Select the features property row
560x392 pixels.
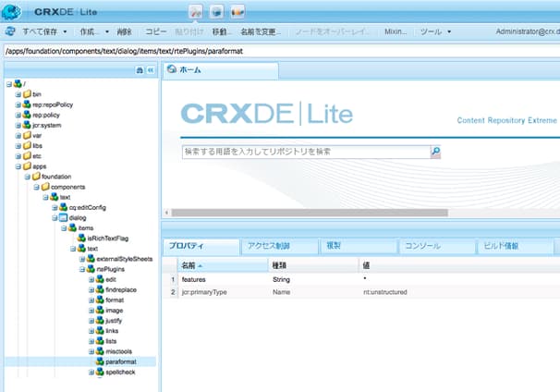click(361, 279)
